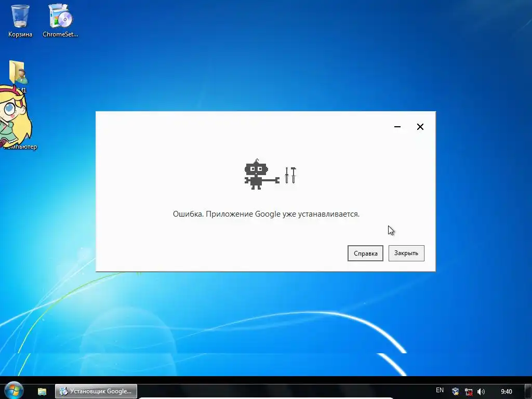Open the Корзина recycle bin icon
Image resolution: width=532 pixels, height=399 pixels.
(20, 20)
